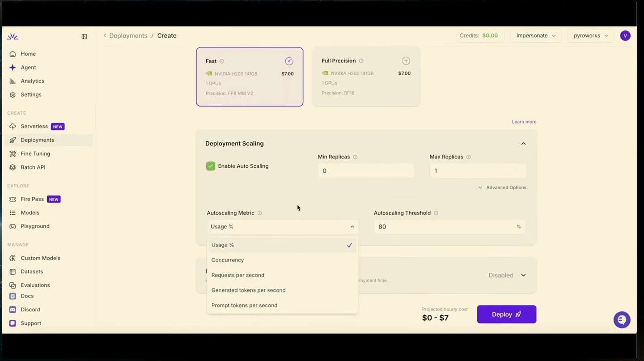The width and height of the screenshot is (644, 361).
Task: Click info icon beside Full Precision
Action: click(361, 61)
